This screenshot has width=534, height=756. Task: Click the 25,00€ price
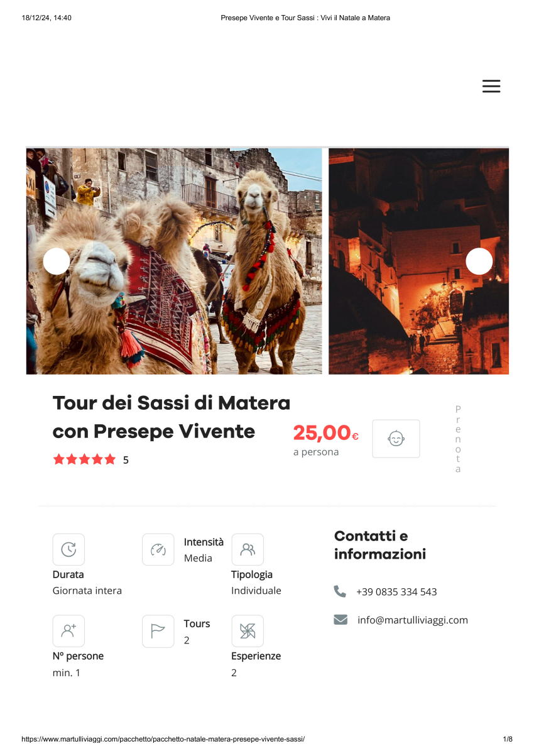pyautogui.click(x=326, y=432)
